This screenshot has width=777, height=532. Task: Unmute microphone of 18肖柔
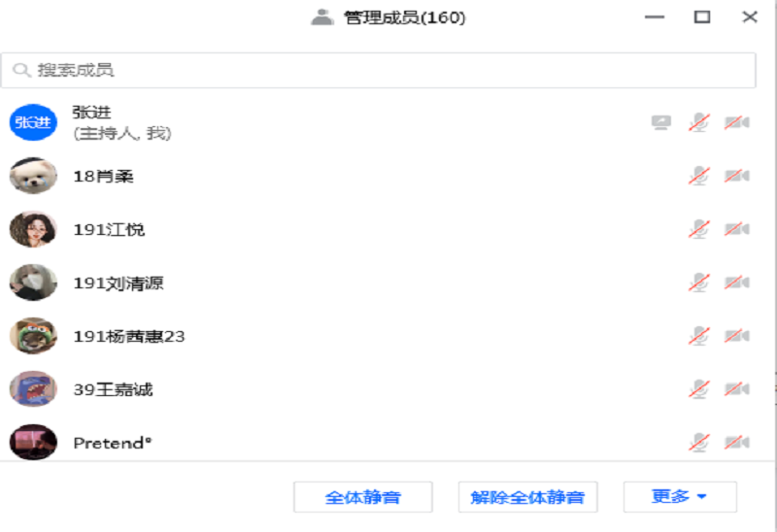point(699,176)
